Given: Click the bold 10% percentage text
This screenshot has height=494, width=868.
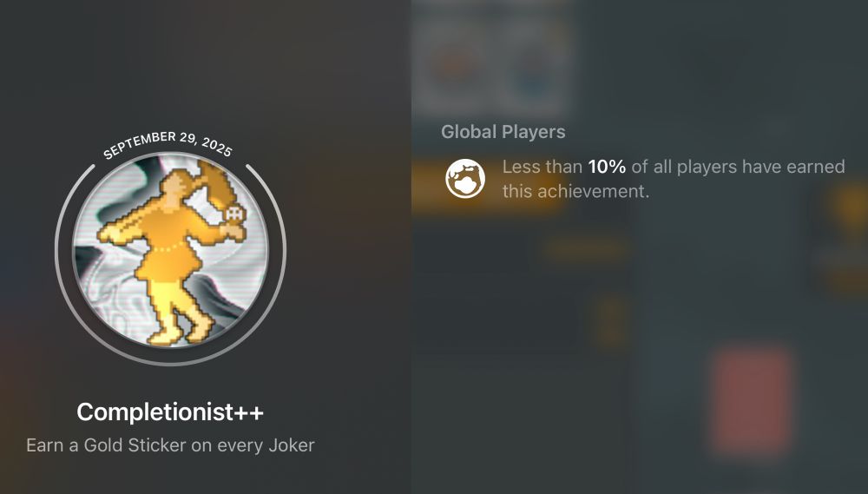Looking at the screenshot, I should pos(607,167).
